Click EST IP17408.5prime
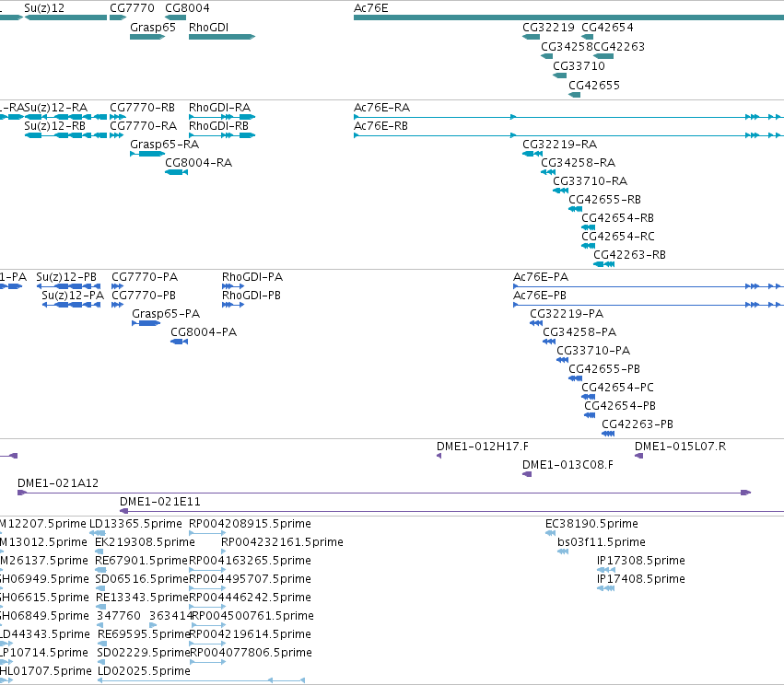The width and height of the screenshot is (784, 685). (641, 579)
